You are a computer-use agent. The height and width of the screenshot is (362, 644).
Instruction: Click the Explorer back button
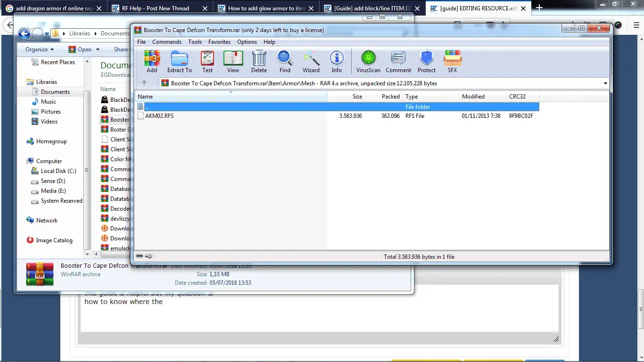click(25, 33)
